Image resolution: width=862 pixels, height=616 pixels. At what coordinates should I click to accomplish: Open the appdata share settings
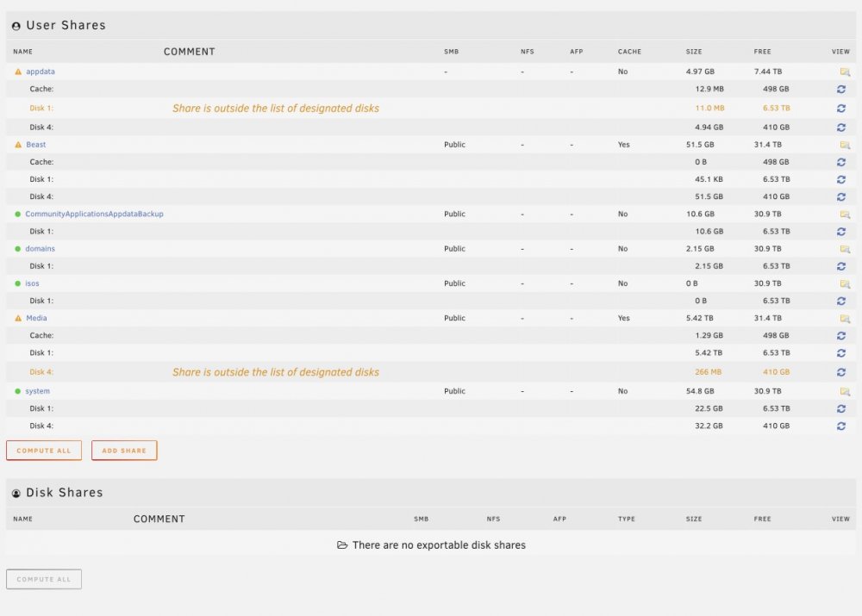click(41, 72)
